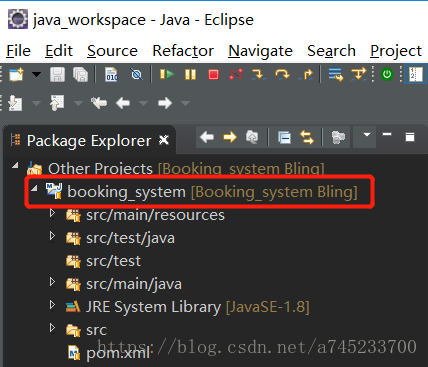428x367 pixels.
Task: Select the pom.xml file
Action: (109, 353)
